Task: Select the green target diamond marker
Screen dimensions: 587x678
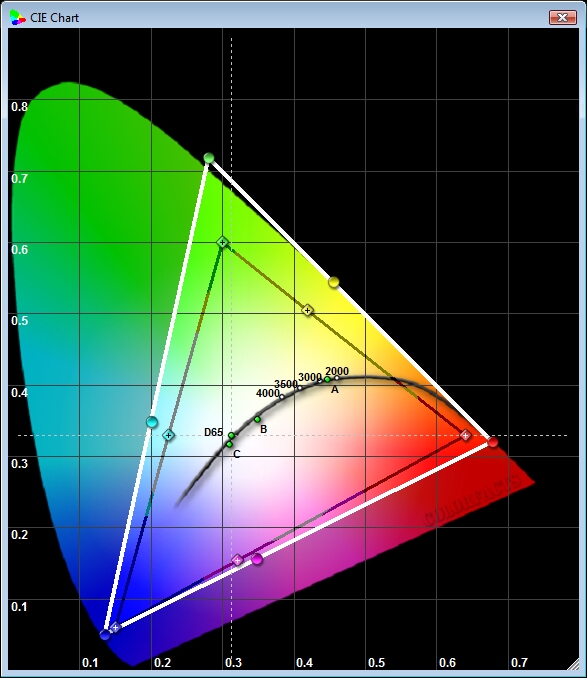Action: [x=222, y=243]
